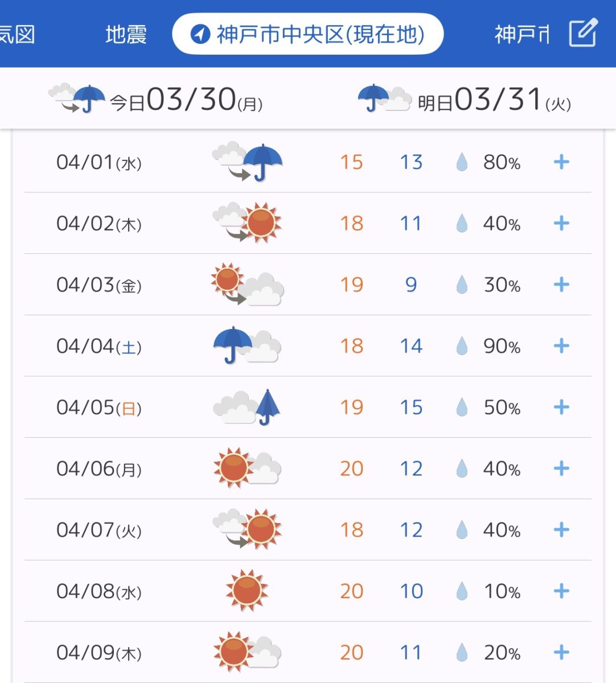Open the partially visible 気図 tab
Screen dimensions: 616x683
(x=17, y=34)
